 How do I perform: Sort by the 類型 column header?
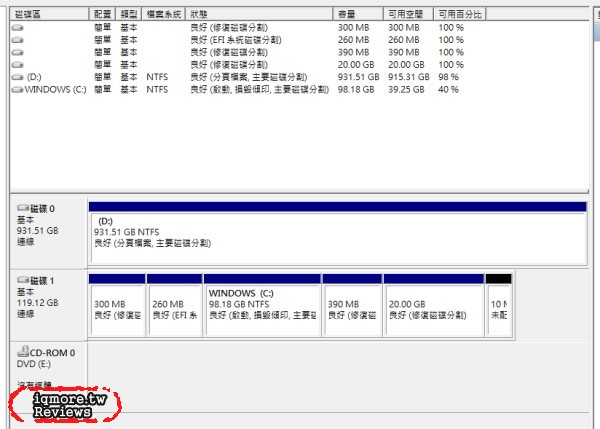[129, 14]
